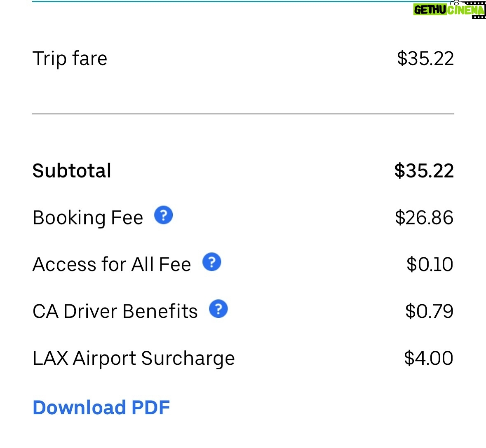The image size is (486, 448).
Task: Open the Booking Fee help icon
Action: [x=163, y=215]
